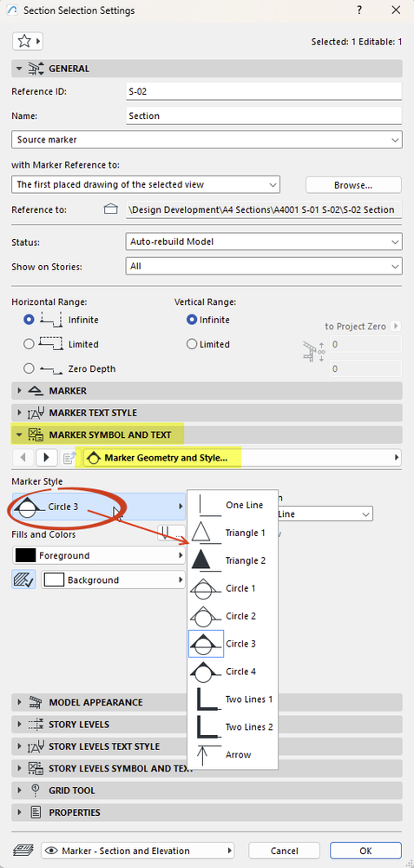Pick One Line from marker style menu
This screenshot has width=414, height=868.
pyautogui.click(x=233, y=506)
